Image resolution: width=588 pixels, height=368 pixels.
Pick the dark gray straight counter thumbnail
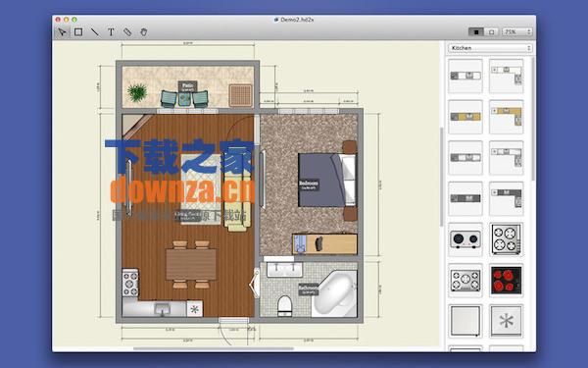[465, 198]
